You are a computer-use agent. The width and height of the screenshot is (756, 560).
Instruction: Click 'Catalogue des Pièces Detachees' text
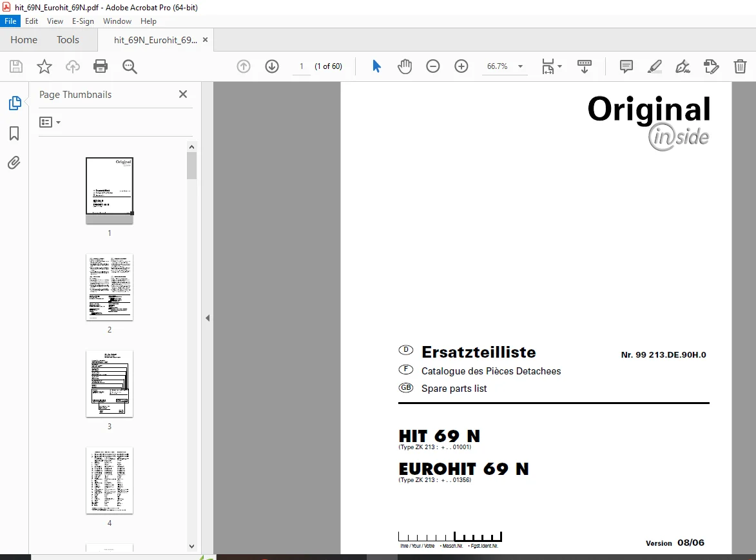(491, 371)
